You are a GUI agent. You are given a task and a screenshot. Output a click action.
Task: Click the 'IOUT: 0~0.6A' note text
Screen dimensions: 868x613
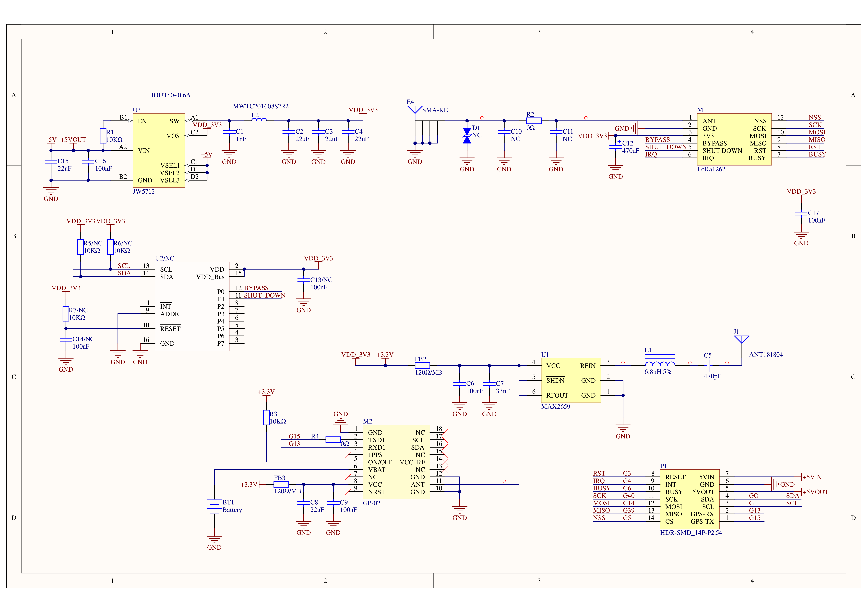click(x=171, y=95)
